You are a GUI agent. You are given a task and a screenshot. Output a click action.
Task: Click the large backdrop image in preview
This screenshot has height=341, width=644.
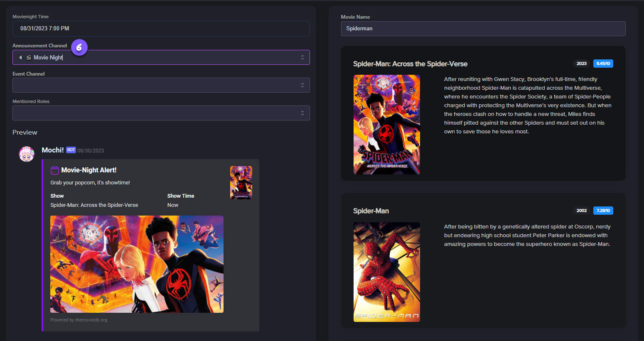(137, 264)
